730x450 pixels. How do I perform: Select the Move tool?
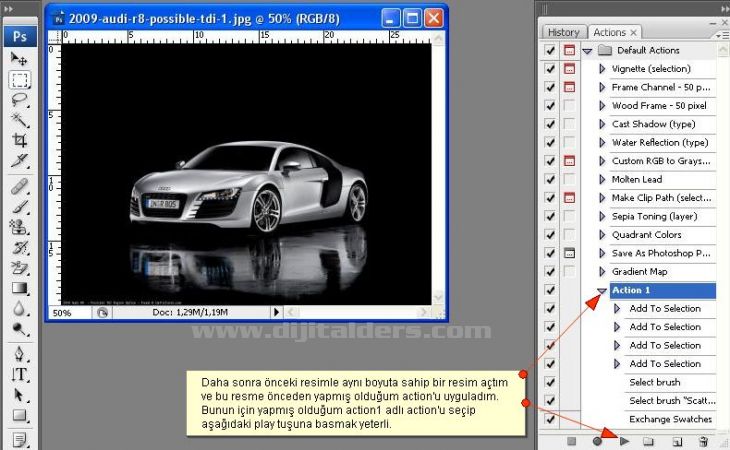(x=19, y=59)
